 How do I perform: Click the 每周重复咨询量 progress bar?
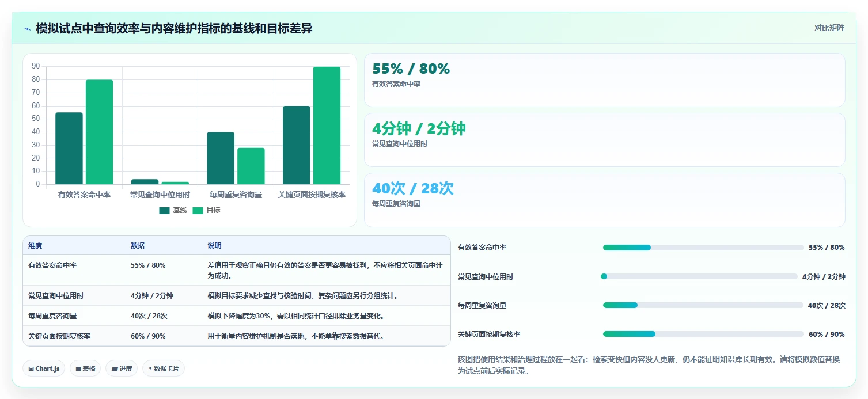(703, 305)
